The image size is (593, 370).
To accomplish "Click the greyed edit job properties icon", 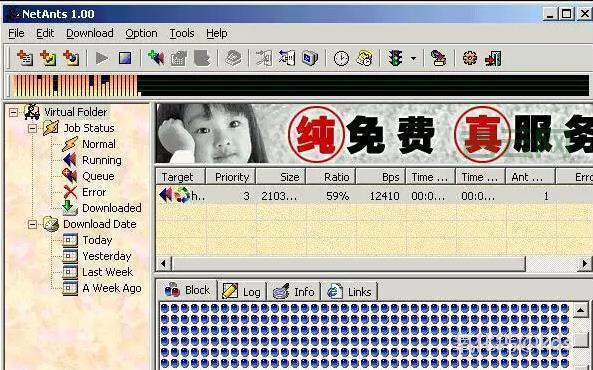I will pyautogui.click(x=179, y=58).
